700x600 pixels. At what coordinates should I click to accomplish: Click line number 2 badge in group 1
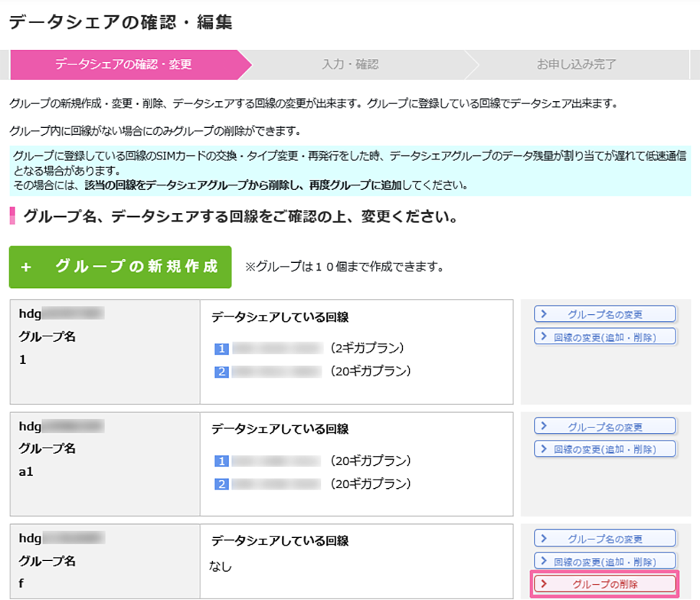222,372
